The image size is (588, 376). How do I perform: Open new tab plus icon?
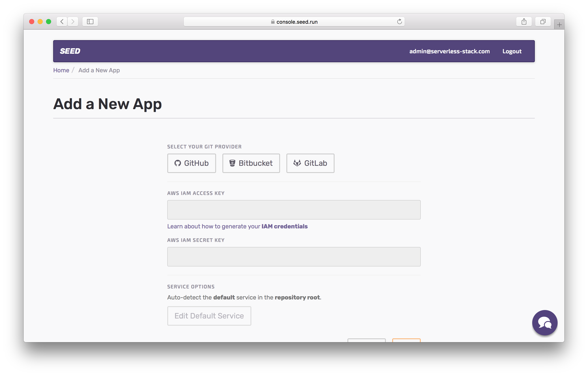tap(559, 25)
